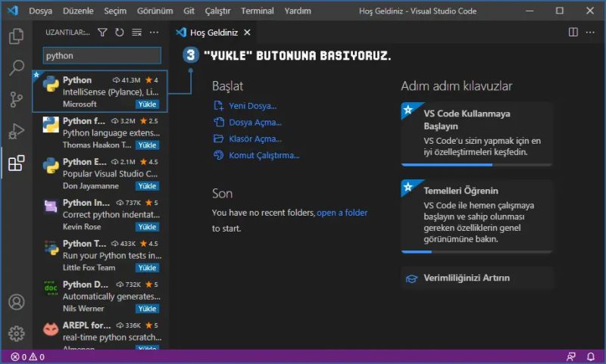Open the Görünüm menu
Screen dimensions: 606x364
pos(155,11)
